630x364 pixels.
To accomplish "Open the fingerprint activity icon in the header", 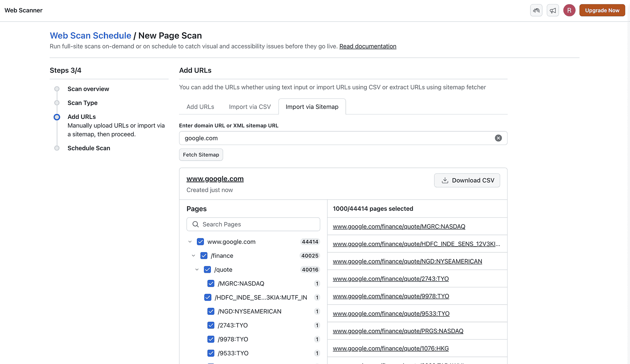I will click(x=536, y=10).
